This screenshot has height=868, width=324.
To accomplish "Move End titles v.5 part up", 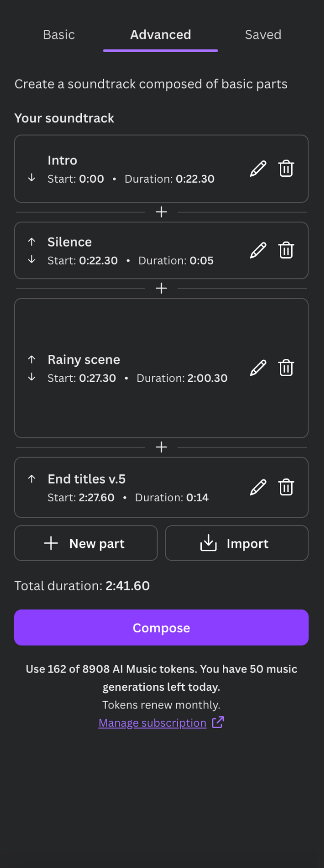I will pos(31,479).
